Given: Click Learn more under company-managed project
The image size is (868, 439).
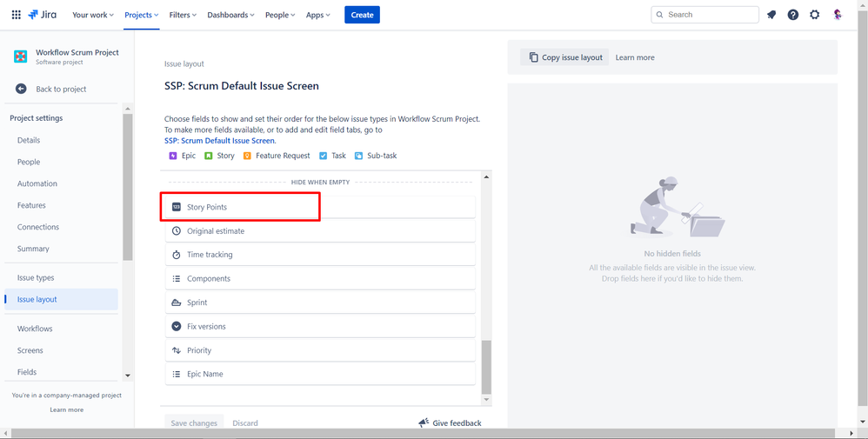Looking at the screenshot, I should 66,409.
